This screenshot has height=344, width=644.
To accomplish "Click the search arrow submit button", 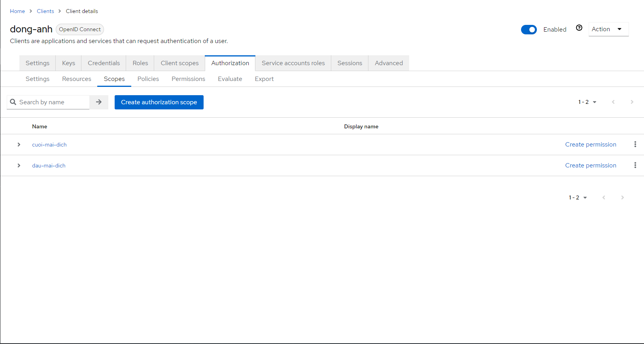I will point(99,102).
